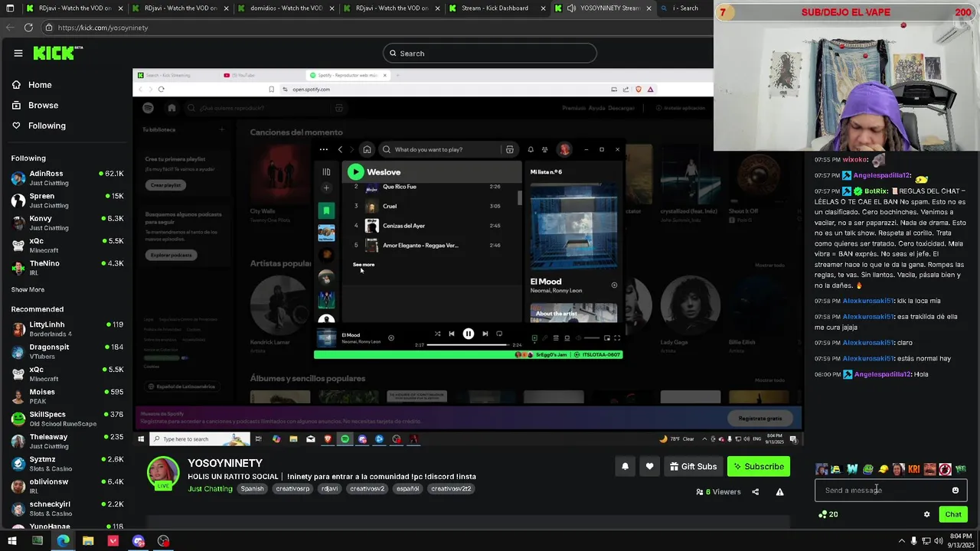
Task: Go back in the browser
Action: point(10,28)
